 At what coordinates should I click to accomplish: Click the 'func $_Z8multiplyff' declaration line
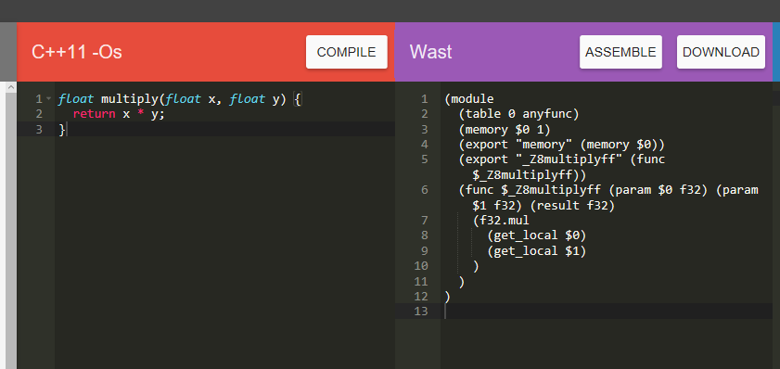coord(608,197)
